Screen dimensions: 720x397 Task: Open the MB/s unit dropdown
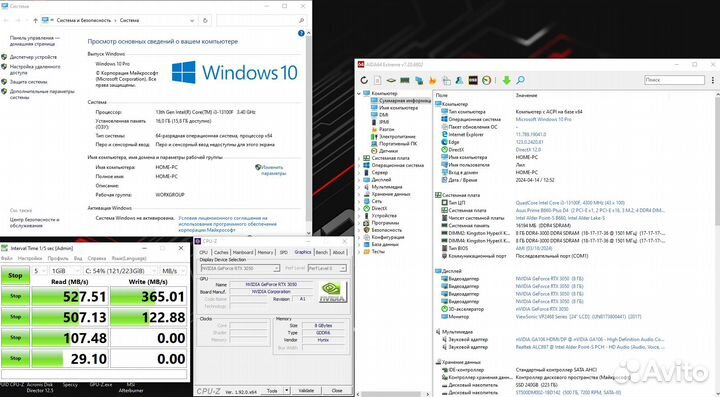tap(174, 271)
